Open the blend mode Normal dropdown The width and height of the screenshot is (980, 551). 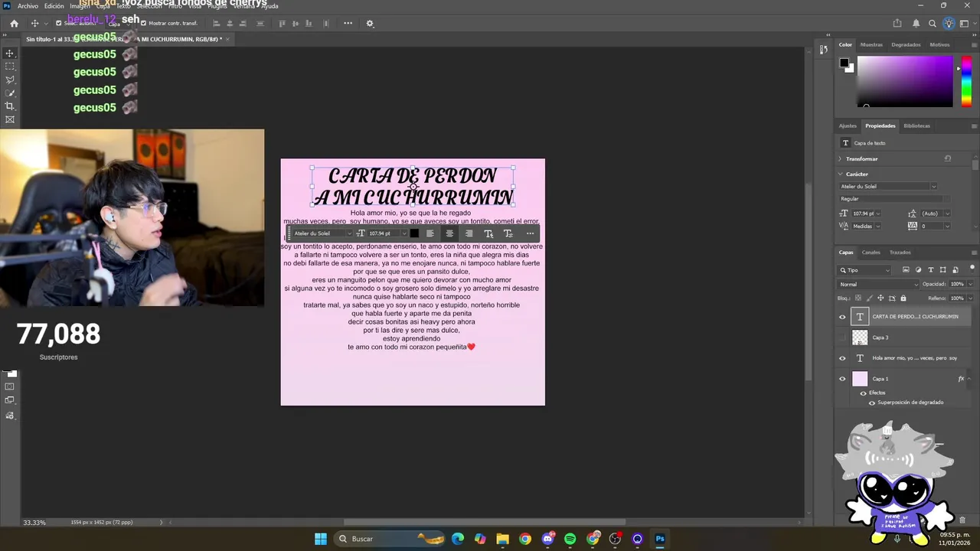tap(877, 284)
